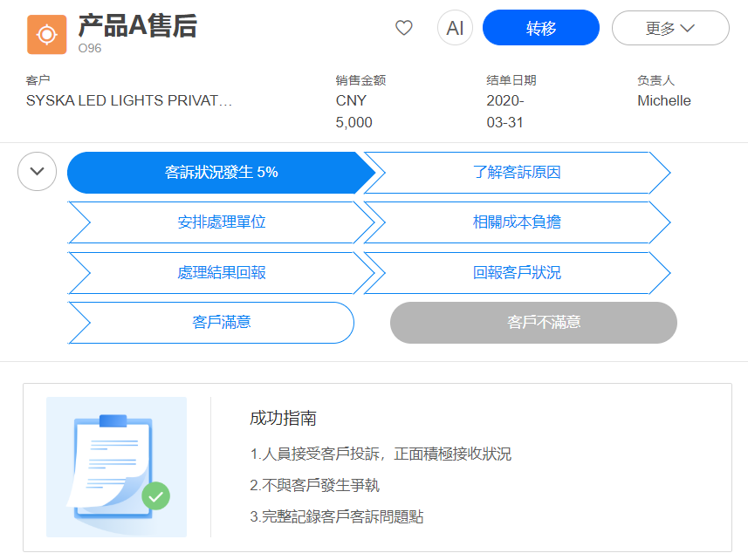
Task: Click the green checkmark on the guide illustration
Action: coord(156,495)
